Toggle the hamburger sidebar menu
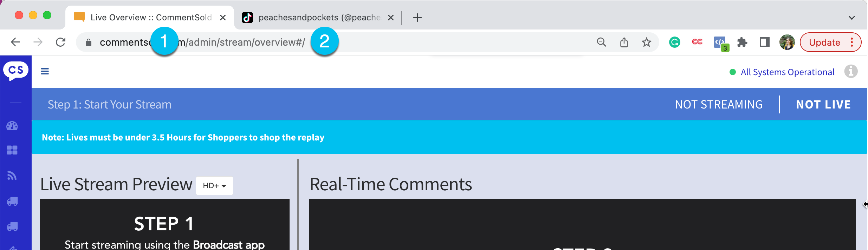Viewport: 868px width, 250px height. (45, 72)
